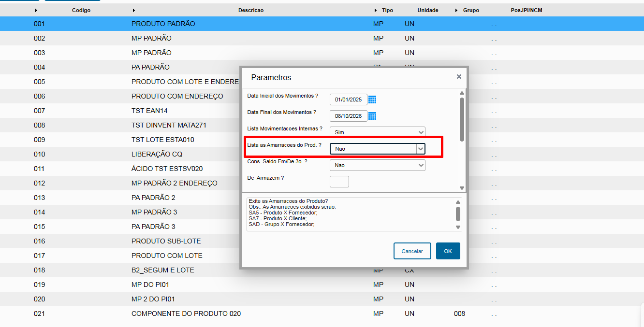Click the help text scrollbar thumb
Viewport: 644px width, 327px height.
click(x=458, y=213)
